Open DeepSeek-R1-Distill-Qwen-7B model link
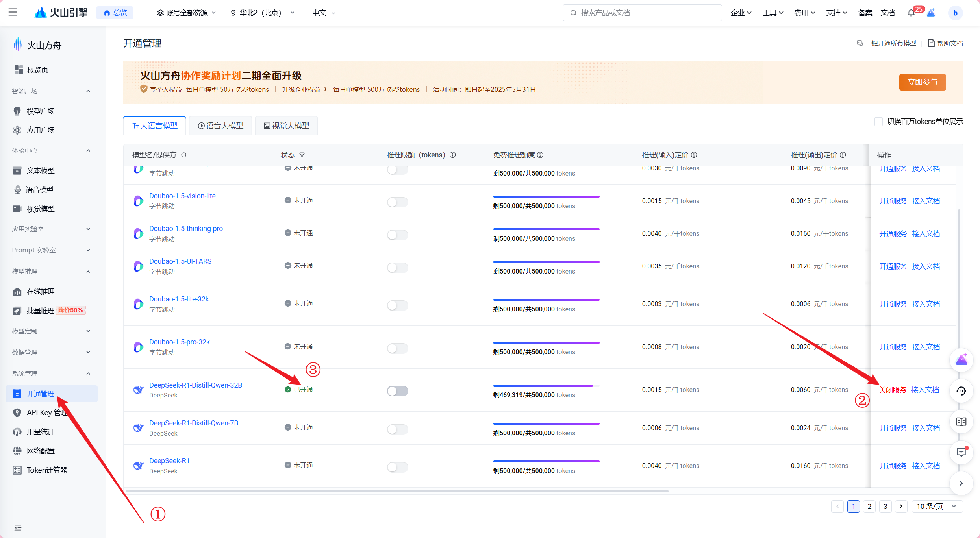This screenshot has height=538, width=980. point(194,423)
